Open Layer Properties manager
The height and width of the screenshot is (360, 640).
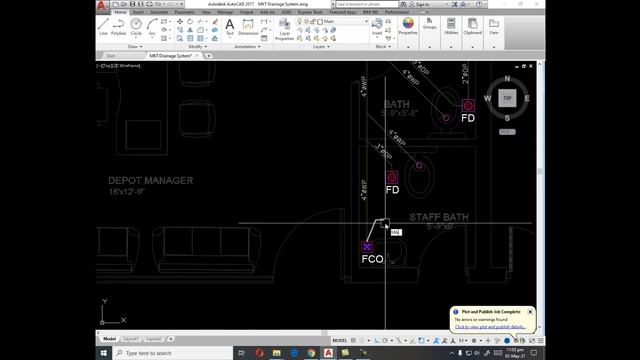pyautogui.click(x=284, y=29)
